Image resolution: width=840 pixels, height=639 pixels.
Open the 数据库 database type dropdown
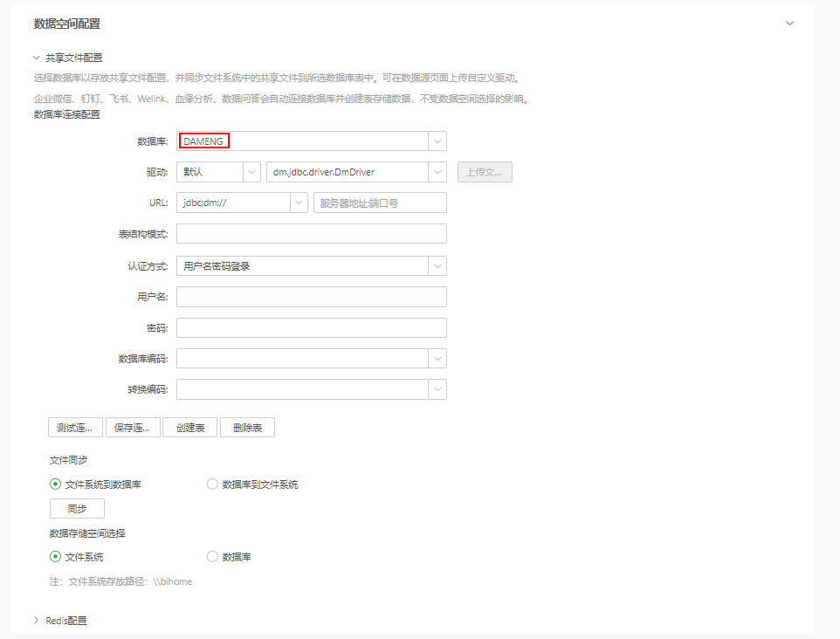point(437,141)
